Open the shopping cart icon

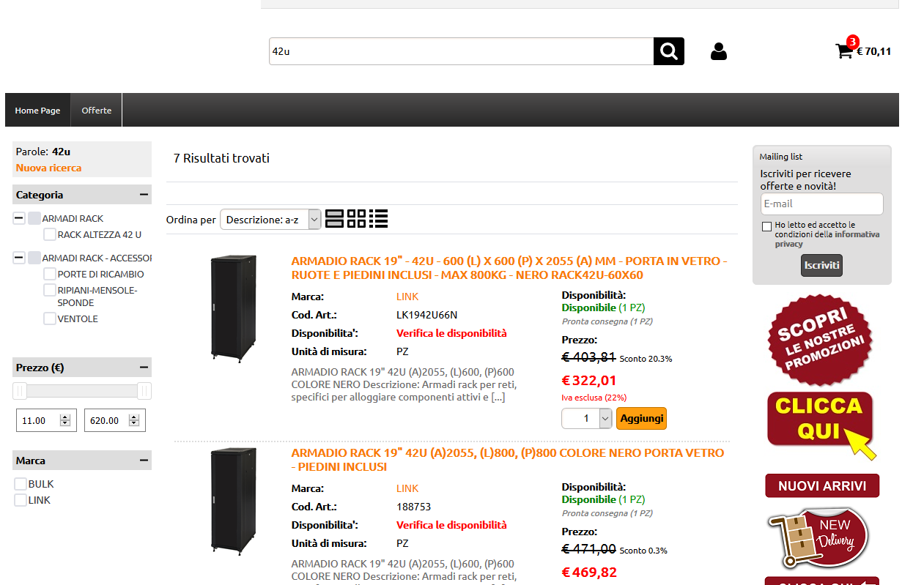844,51
